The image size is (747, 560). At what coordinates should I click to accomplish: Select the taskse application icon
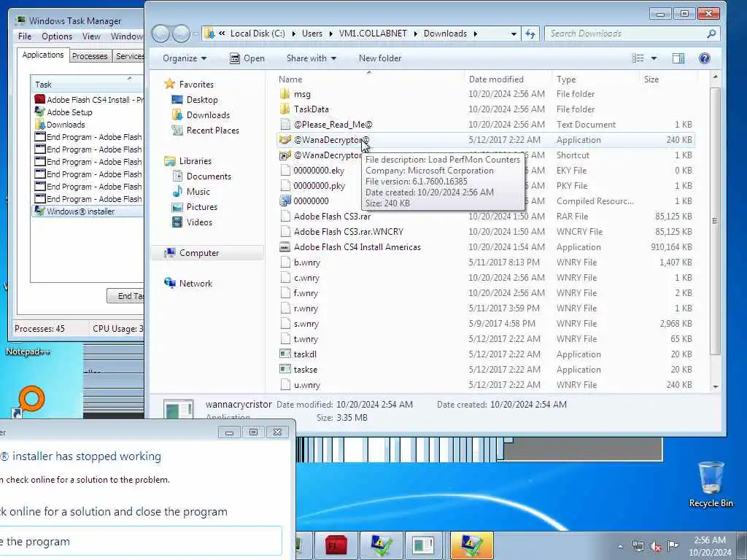coord(285,369)
